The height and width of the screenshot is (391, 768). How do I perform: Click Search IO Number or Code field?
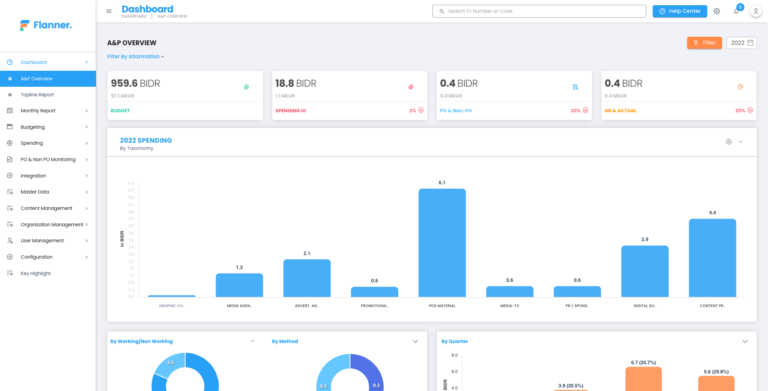539,11
